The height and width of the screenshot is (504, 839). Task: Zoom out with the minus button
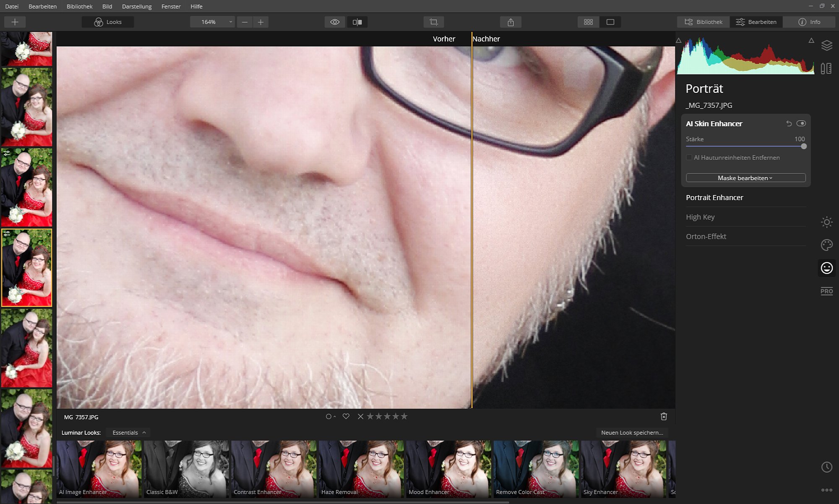[245, 22]
